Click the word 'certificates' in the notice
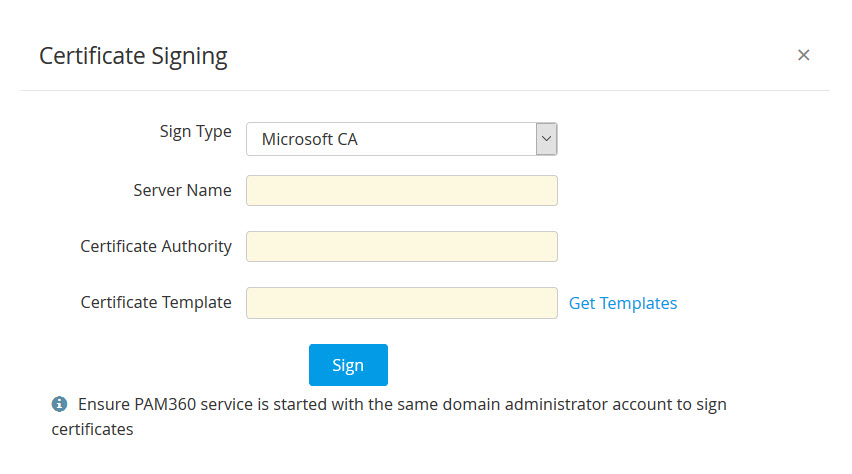 point(92,430)
